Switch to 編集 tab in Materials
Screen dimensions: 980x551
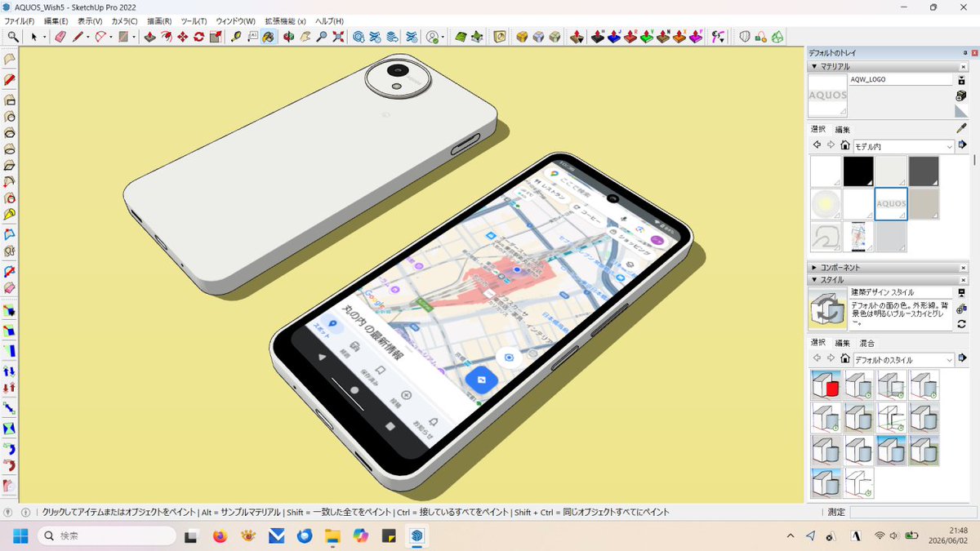843,130
